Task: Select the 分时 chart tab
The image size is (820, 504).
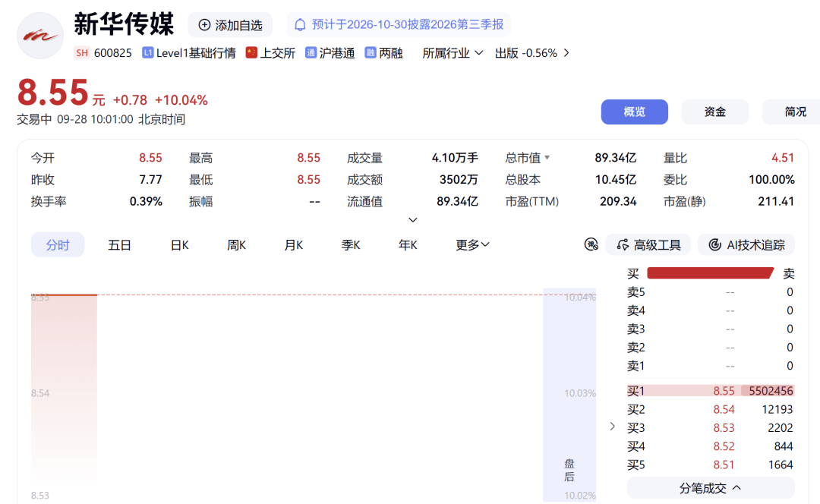Action: click(58, 244)
